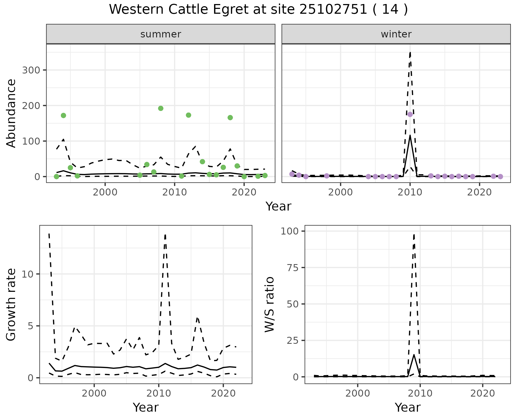
Task: Click the green summer point near 2018
Action: point(230,118)
